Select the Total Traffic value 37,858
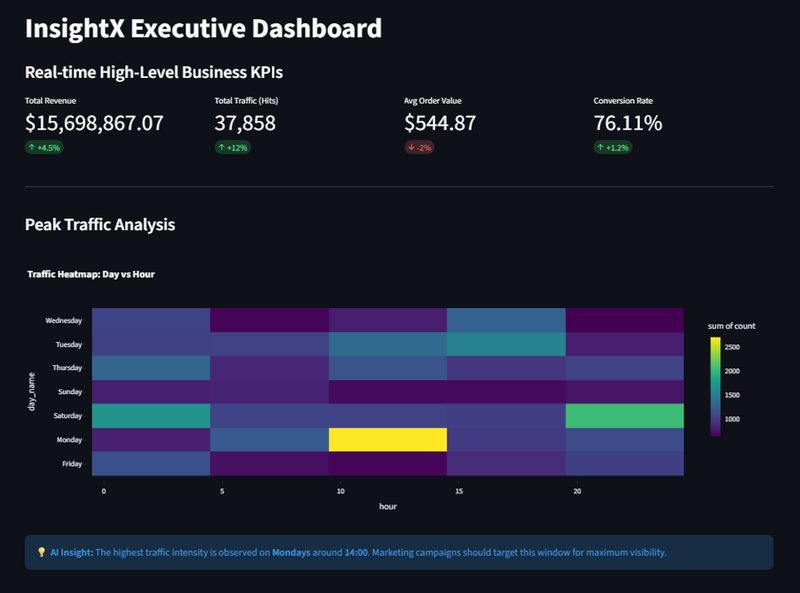Screen dimensions: 800x593 point(245,123)
